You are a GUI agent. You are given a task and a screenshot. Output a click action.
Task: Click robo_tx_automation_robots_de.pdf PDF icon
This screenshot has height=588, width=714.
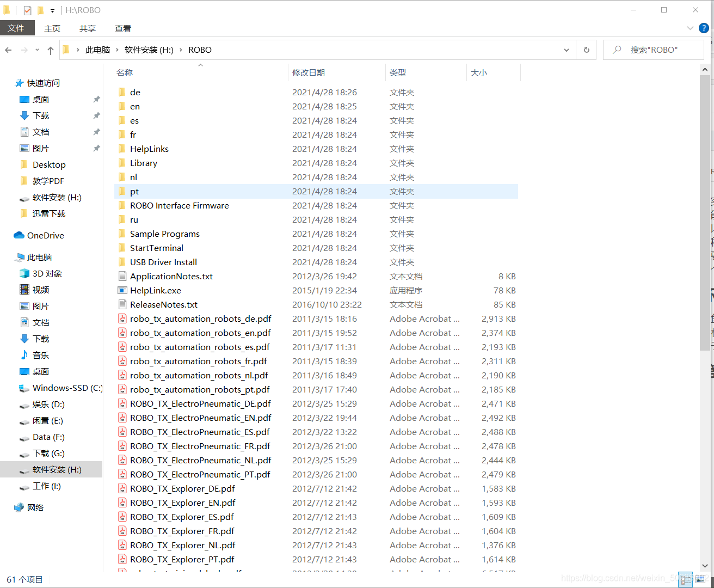pos(122,318)
